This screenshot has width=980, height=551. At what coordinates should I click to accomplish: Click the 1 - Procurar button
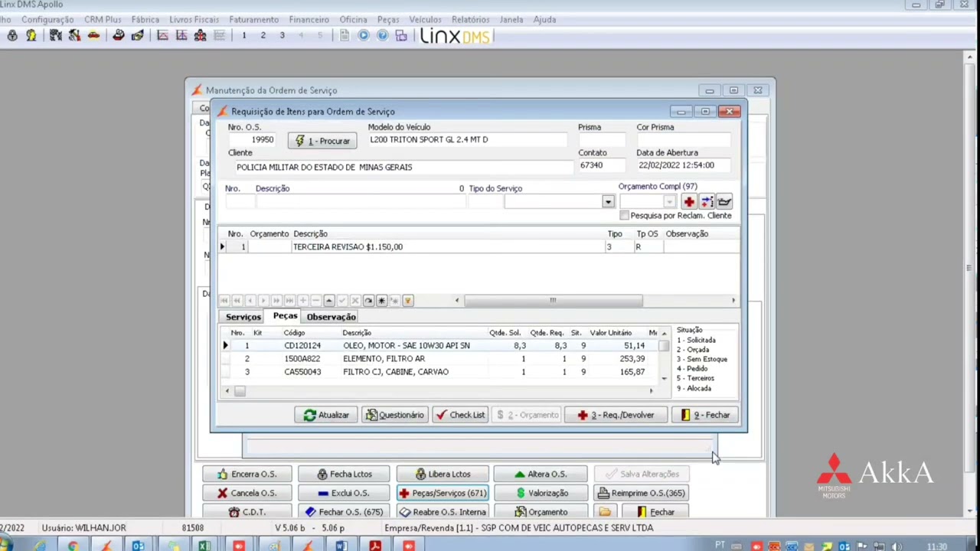[322, 141]
